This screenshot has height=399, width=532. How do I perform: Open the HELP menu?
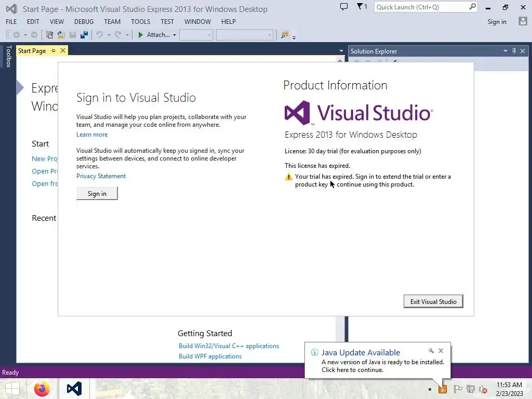229,21
